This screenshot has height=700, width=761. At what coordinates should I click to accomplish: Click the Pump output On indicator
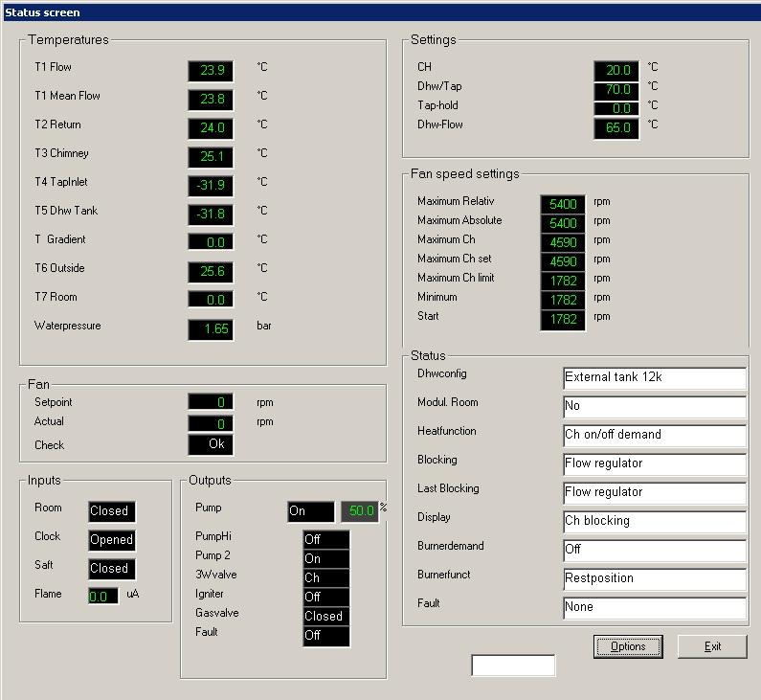tap(311, 511)
